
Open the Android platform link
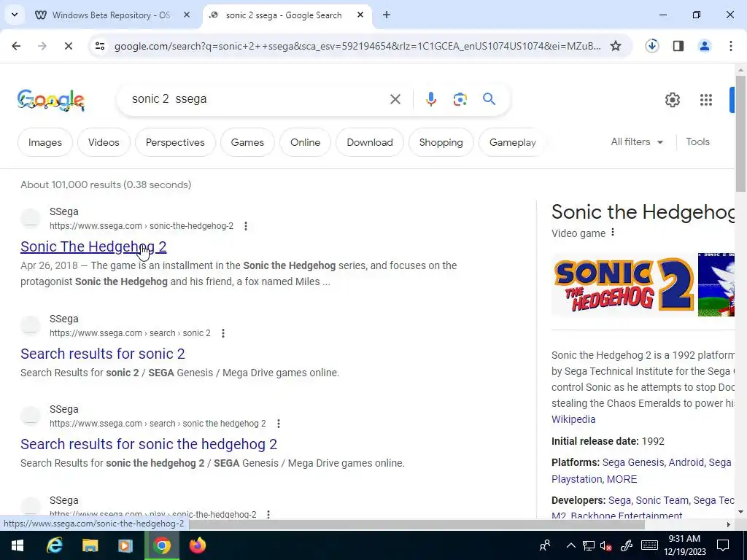click(686, 462)
